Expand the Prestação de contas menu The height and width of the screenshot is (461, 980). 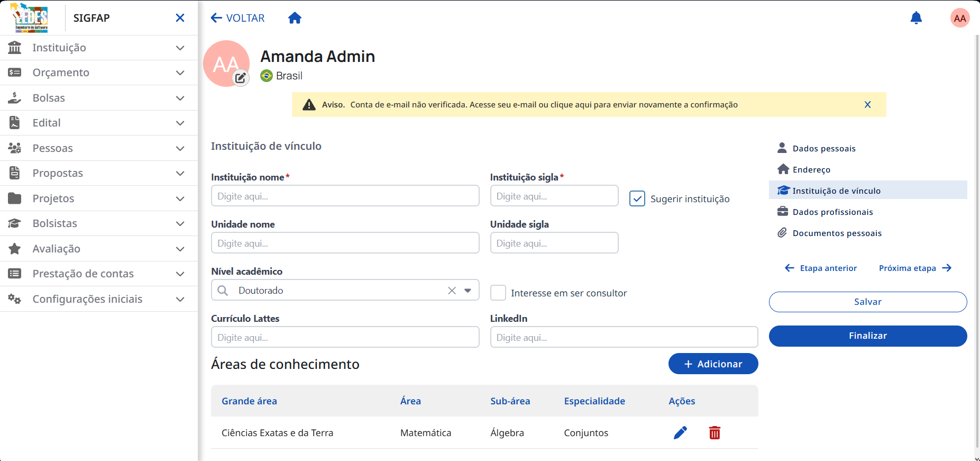pyautogui.click(x=99, y=274)
